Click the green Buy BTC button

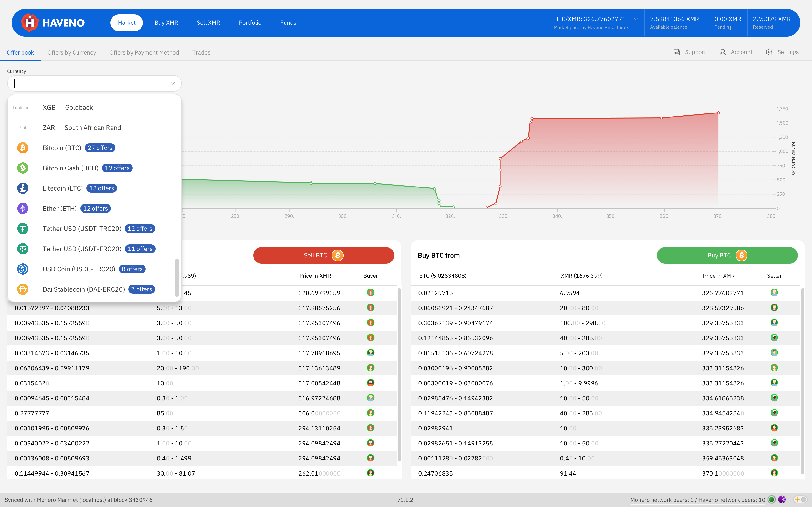pyautogui.click(x=727, y=256)
